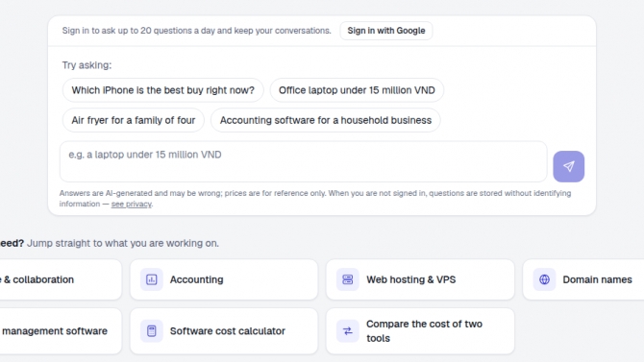Open the Domain names card
The height and width of the screenshot is (362, 644).
coord(583,279)
